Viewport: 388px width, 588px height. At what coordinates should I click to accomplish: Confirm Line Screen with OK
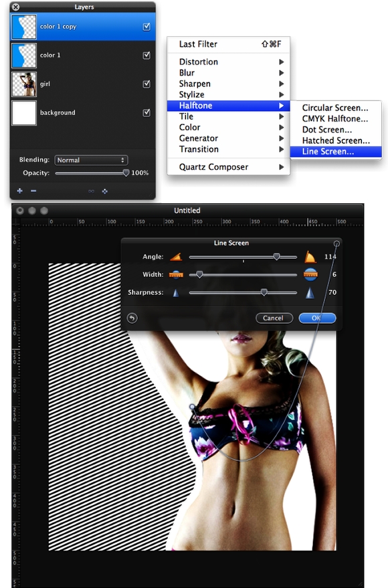(x=317, y=318)
